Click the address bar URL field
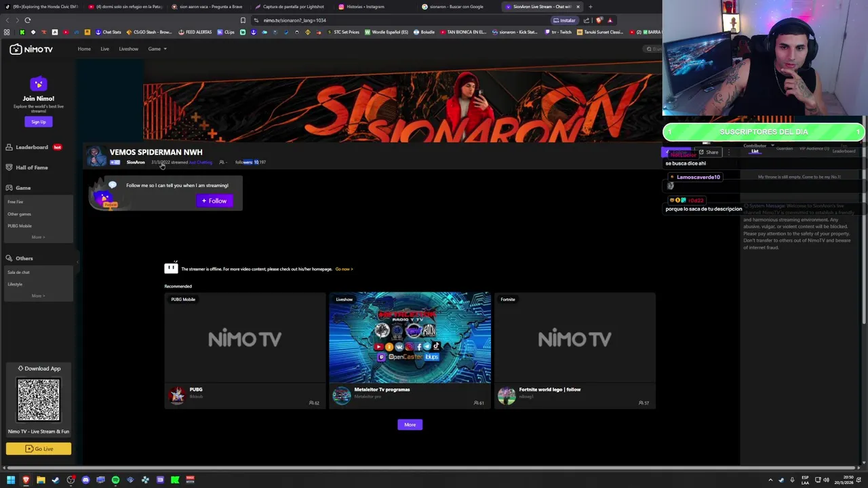The height and width of the screenshot is (488, 868). 400,20
